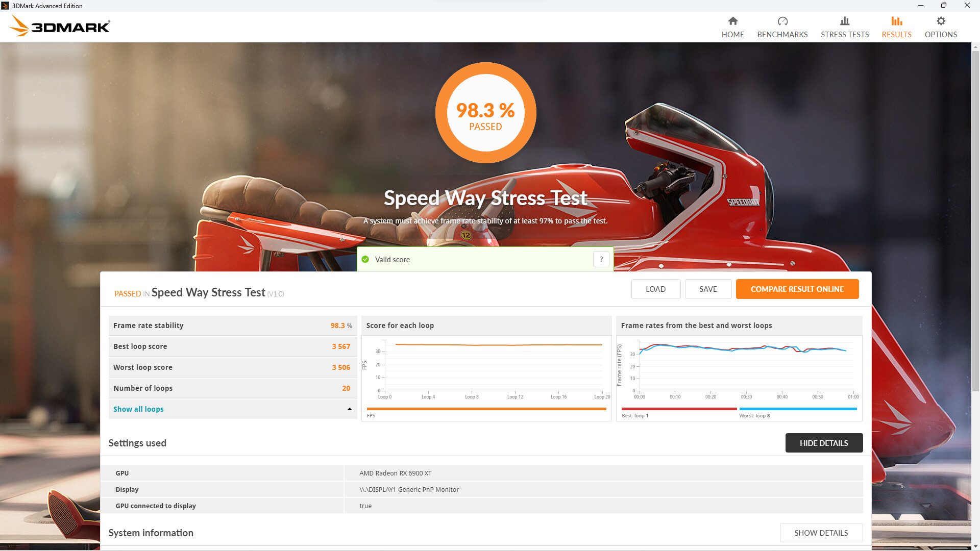
Task: Click the SAVE result button
Action: point(707,289)
